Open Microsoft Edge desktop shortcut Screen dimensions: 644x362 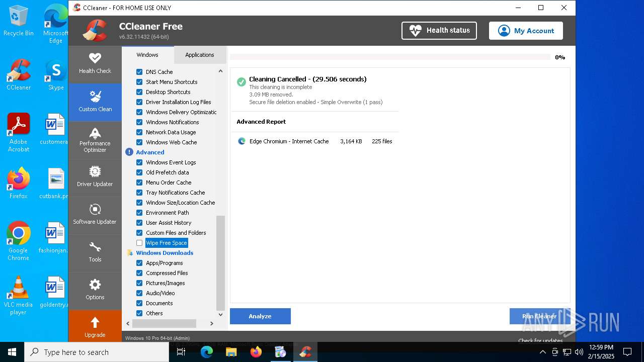(x=55, y=24)
